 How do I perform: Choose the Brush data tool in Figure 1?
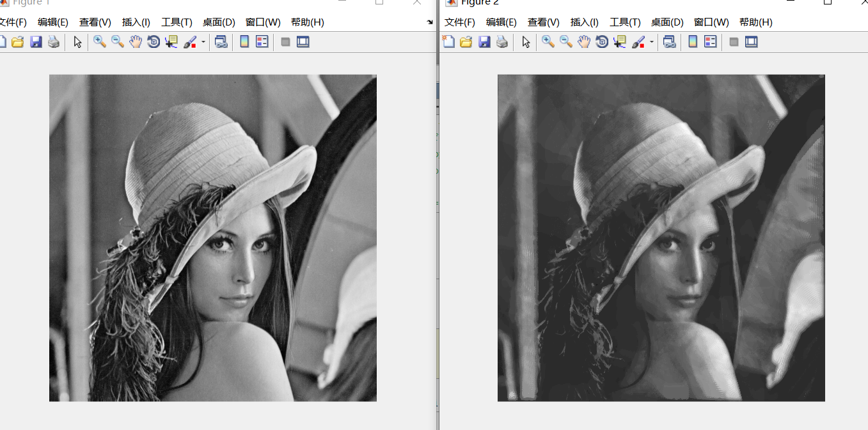[190, 42]
